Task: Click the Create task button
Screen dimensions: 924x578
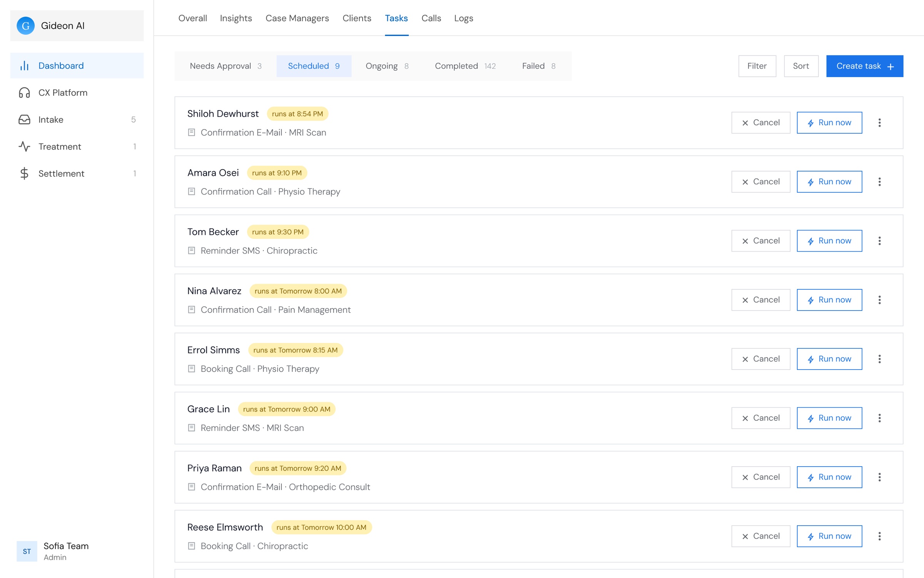Action: pos(865,66)
